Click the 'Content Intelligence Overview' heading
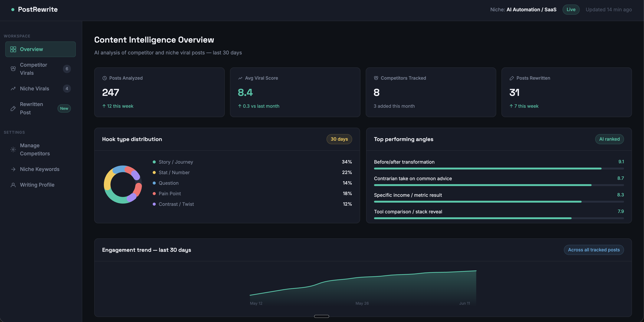The image size is (644, 322). click(154, 40)
